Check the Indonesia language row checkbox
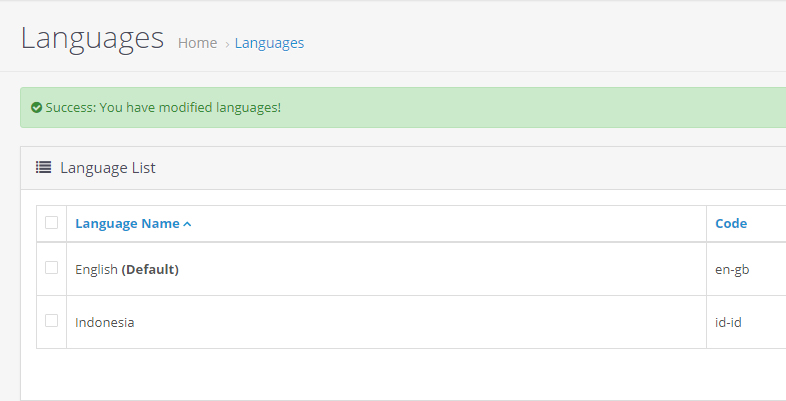 [x=52, y=321]
